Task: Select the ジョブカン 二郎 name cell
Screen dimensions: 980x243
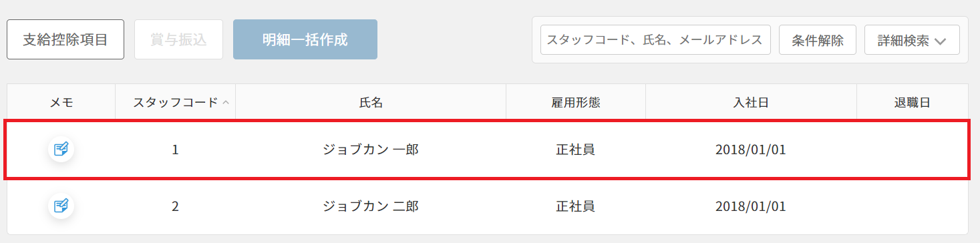Action: pos(371,206)
